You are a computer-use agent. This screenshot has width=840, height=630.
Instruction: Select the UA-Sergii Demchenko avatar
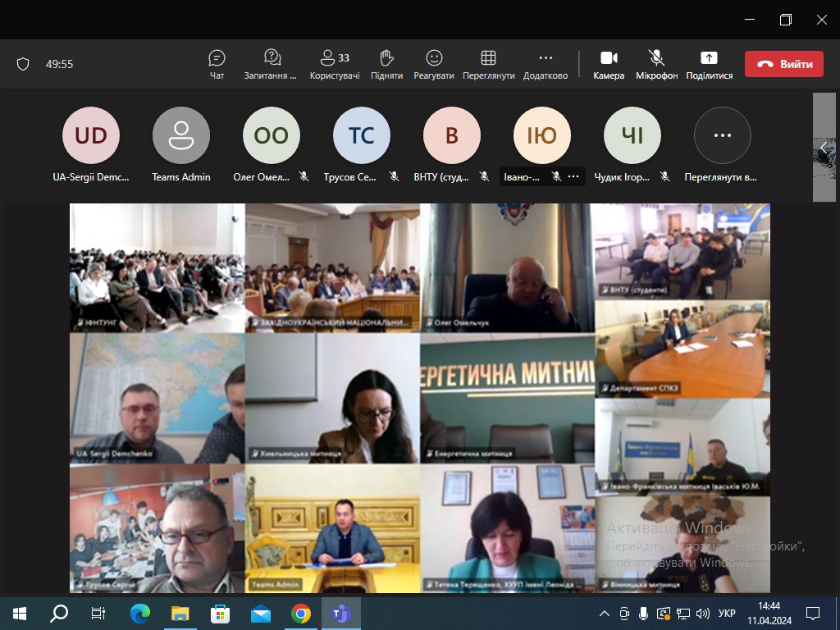pos(91,136)
